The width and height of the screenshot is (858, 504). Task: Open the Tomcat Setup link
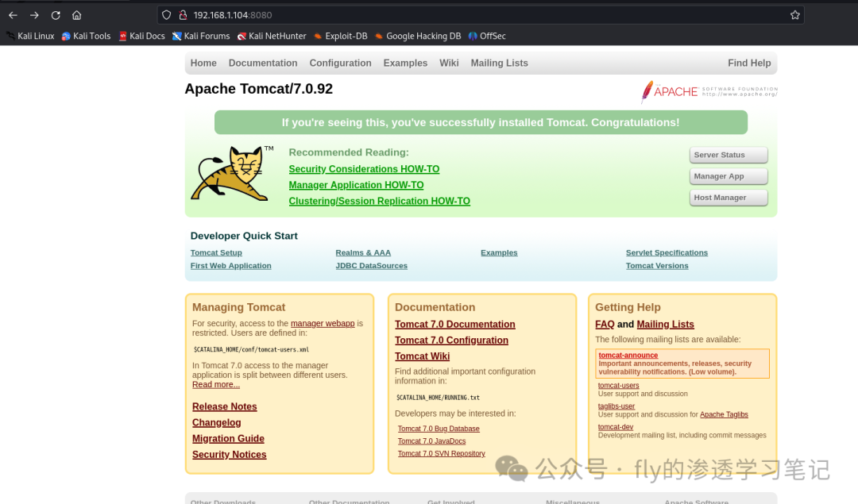tap(216, 252)
